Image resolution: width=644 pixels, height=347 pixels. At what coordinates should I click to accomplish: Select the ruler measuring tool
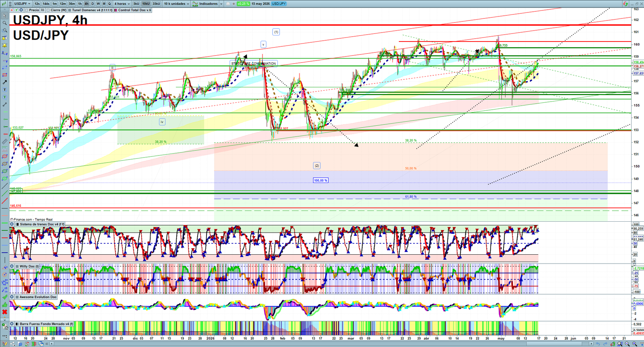click(x=4, y=142)
